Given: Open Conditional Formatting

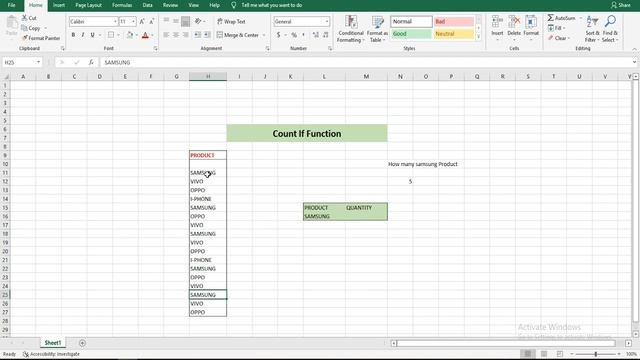Looking at the screenshot, I should (351, 29).
